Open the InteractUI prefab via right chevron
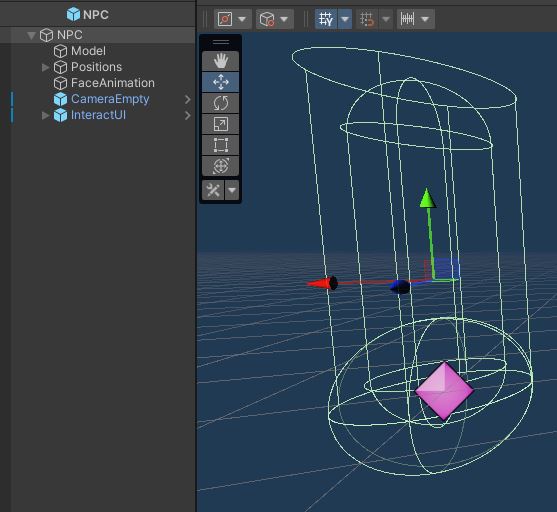The height and width of the screenshot is (512, 557). click(188, 115)
